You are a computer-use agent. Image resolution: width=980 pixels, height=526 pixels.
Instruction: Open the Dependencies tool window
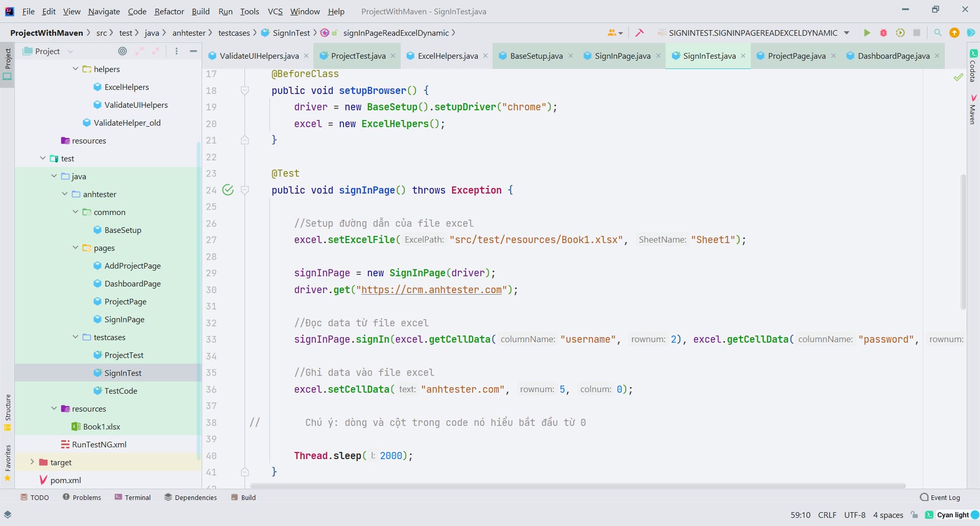click(x=190, y=497)
